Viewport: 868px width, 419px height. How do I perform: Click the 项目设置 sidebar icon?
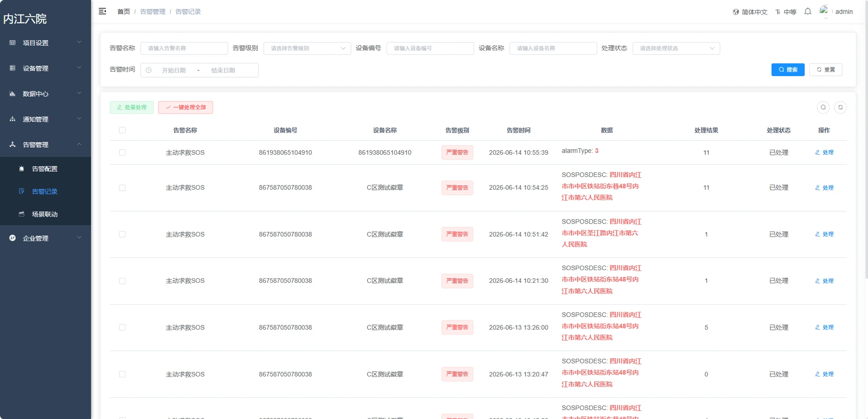tap(13, 43)
